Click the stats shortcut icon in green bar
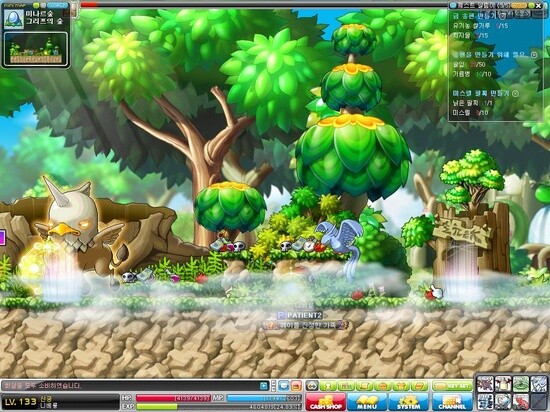The width and height of the screenshot is (550, 412). (346, 386)
